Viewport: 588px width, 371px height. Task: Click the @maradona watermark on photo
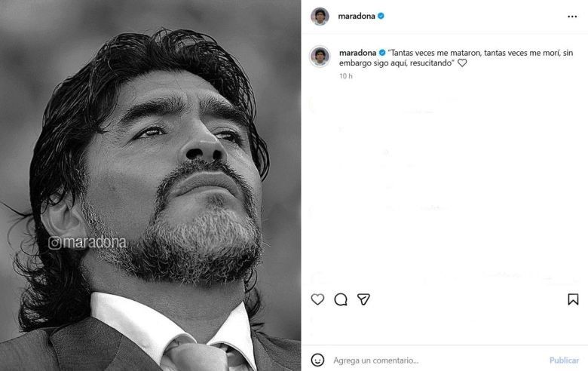[87, 243]
